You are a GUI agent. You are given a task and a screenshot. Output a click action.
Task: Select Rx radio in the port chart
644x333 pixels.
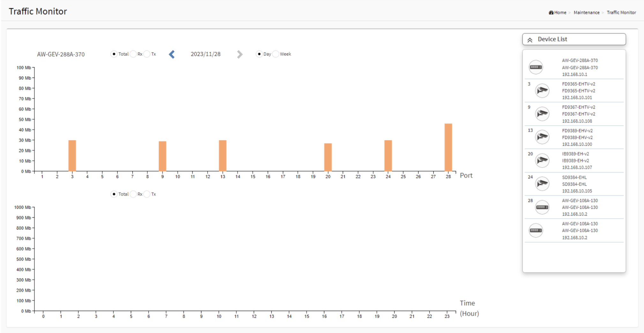(133, 54)
